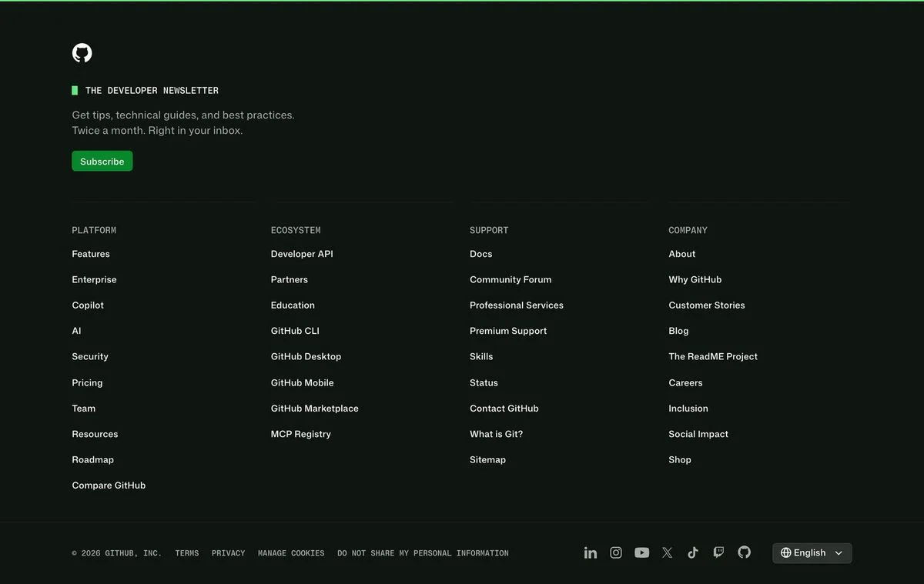924x584 pixels.
Task: Click the AI link under Platform
Action: 76,331
